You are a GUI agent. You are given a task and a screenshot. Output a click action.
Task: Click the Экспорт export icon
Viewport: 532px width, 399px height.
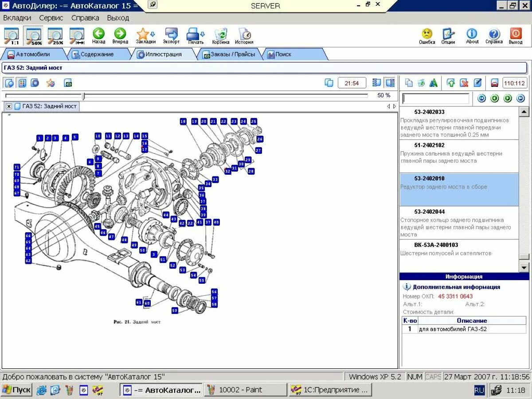tap(171, 36)
